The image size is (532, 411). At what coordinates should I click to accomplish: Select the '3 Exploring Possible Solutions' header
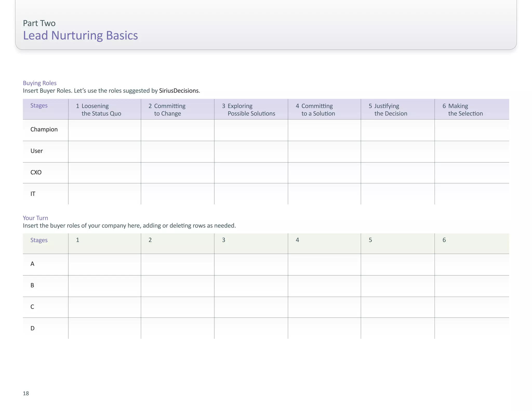click(251, 109)
